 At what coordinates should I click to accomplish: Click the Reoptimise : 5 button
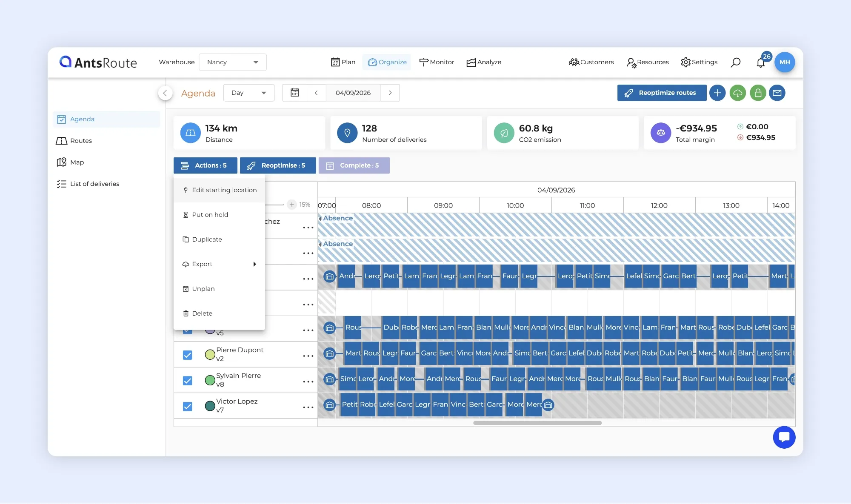[x=278, y=165]
